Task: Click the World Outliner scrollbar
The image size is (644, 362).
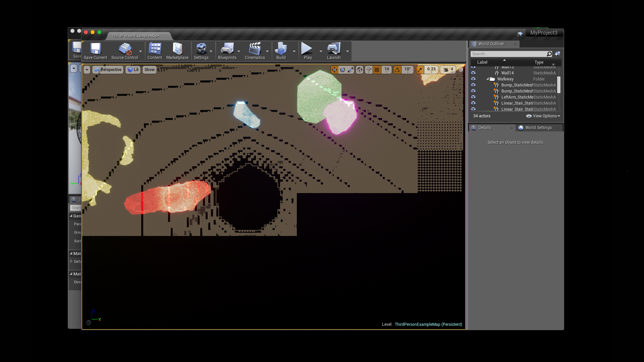Action: point(559,85)
